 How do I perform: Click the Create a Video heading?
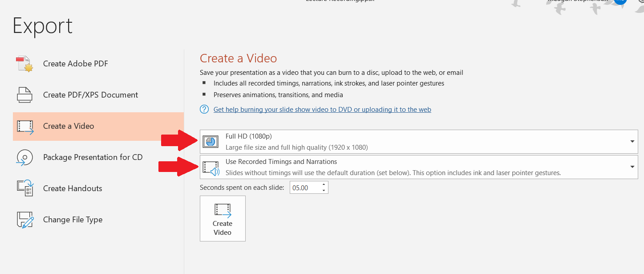[x=238, y=58]
